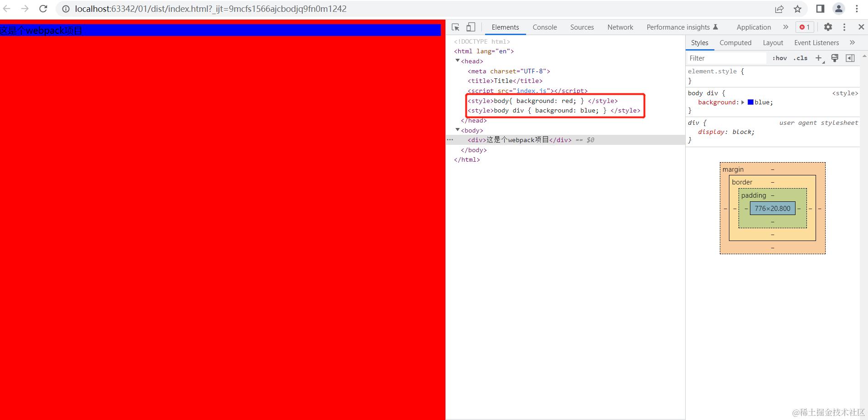The width and height of the screenshot is (868, 420).
Task: Click the address bar URL
Action: (x=211, y=9)
